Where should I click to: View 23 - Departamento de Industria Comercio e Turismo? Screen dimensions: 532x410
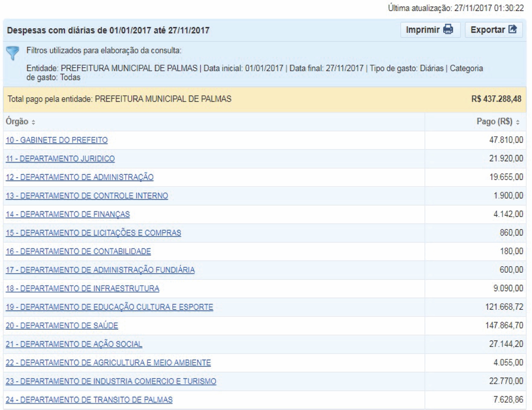click(x=111, y=381)
